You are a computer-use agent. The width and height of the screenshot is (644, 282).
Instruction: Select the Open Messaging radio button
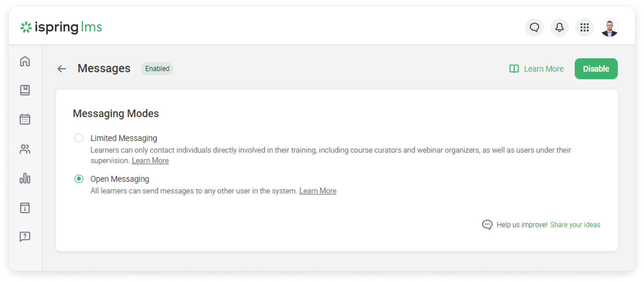79,179
